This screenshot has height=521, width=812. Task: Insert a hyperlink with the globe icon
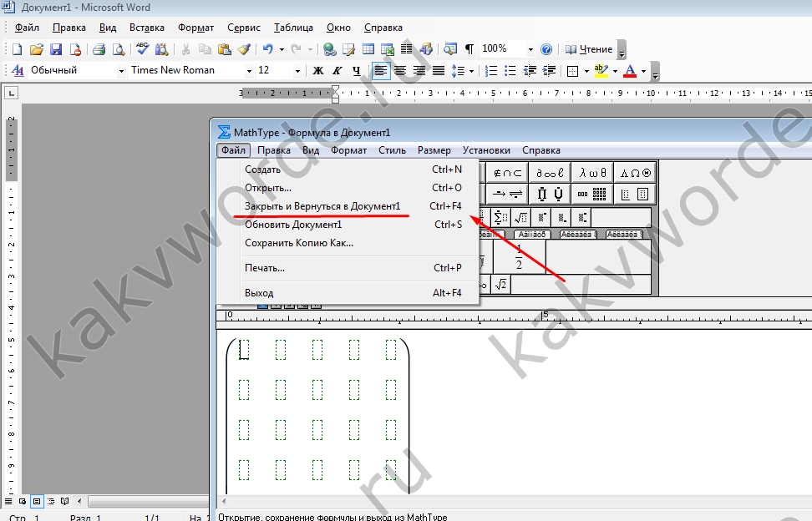329,49
